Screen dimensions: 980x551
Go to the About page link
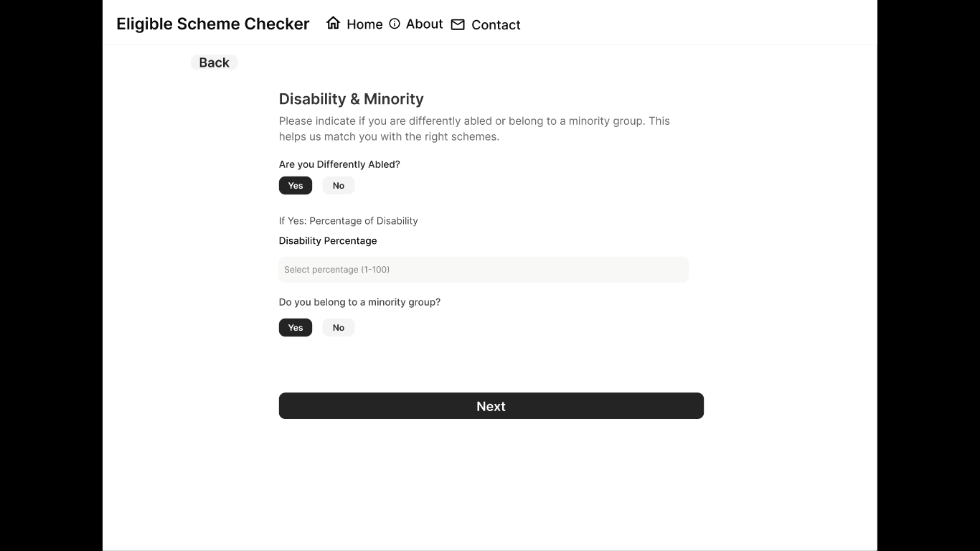pos(424,24)
